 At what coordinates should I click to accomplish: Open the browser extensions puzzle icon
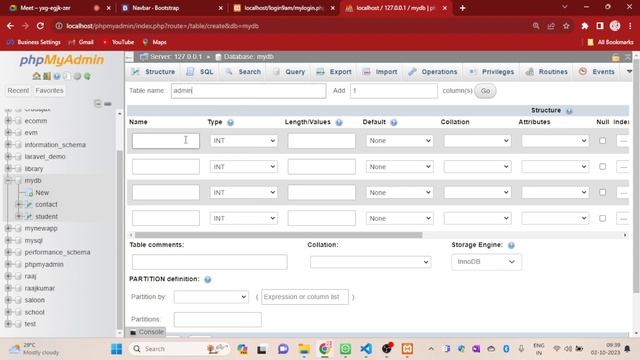584,26
